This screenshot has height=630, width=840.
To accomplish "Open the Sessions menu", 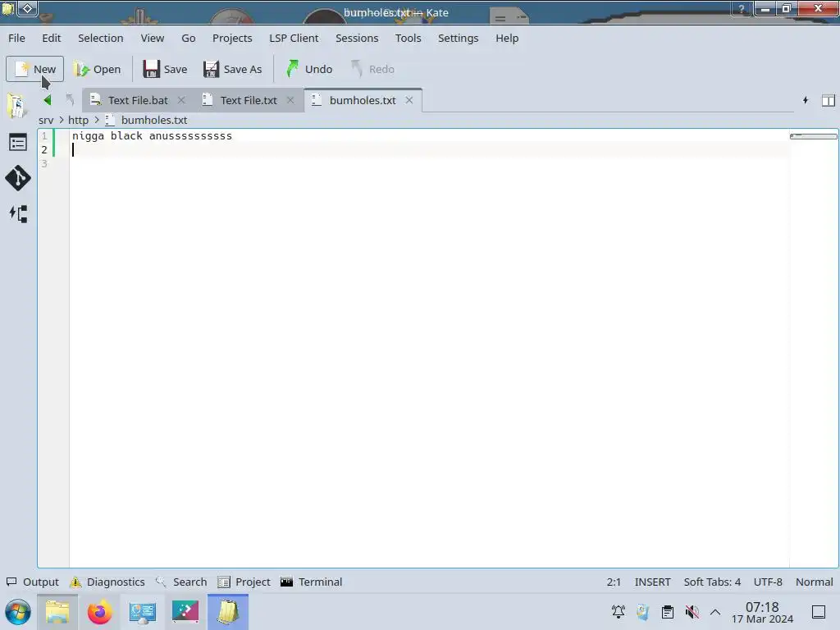I will [357, 38].
